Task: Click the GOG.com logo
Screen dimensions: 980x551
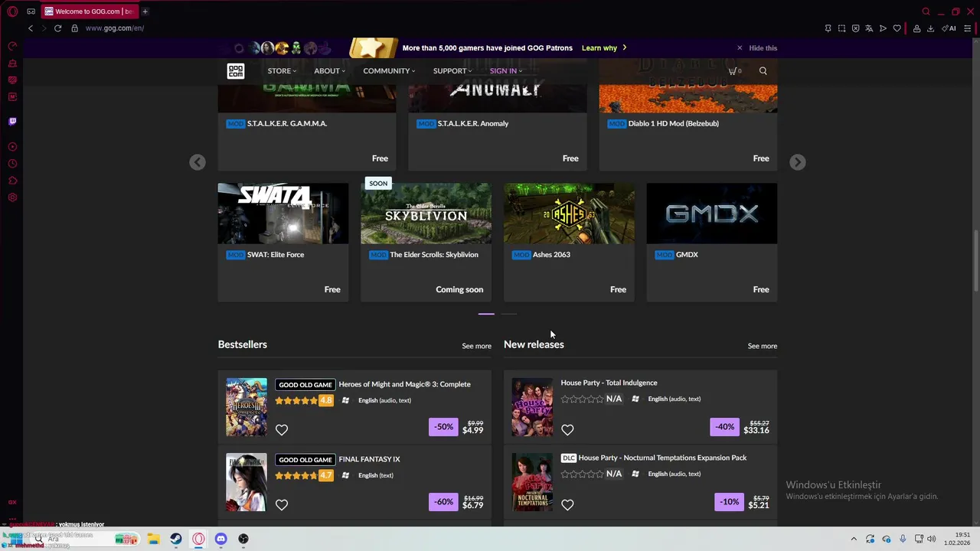Action: (x=236, y=70)
